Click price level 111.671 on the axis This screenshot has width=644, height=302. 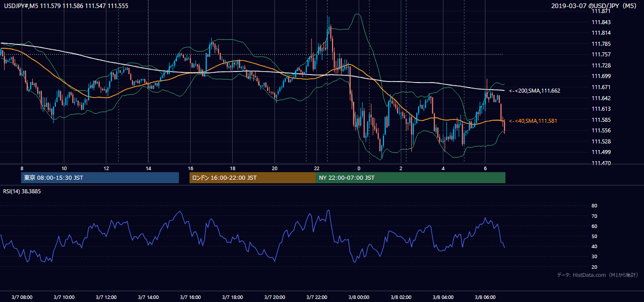601,87
